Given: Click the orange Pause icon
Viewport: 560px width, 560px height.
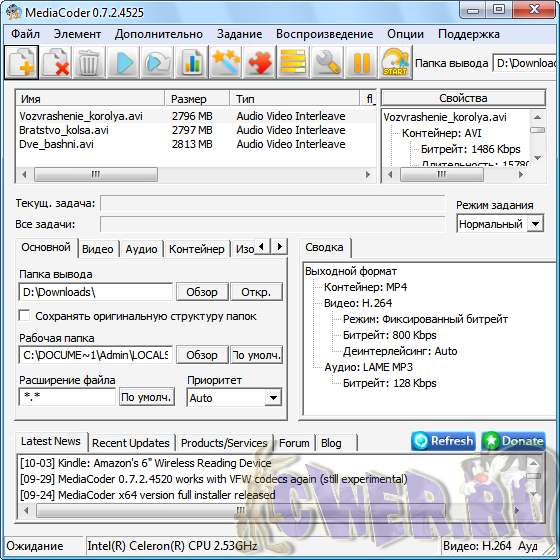Looking at the screenshot, I should pos(361,62).
